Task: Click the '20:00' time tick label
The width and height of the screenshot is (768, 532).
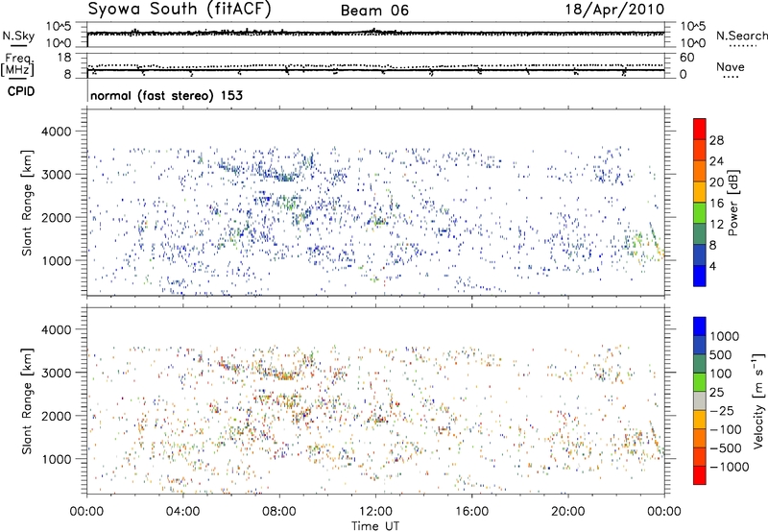Action: click(568, 512)
